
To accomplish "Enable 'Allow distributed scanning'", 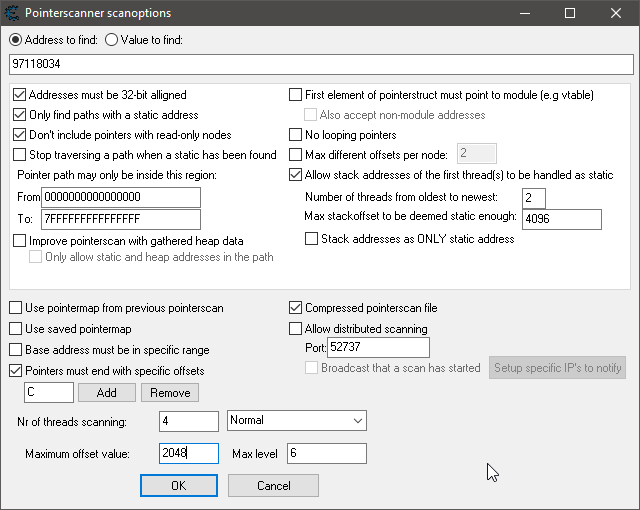I will tap(296, 329).
